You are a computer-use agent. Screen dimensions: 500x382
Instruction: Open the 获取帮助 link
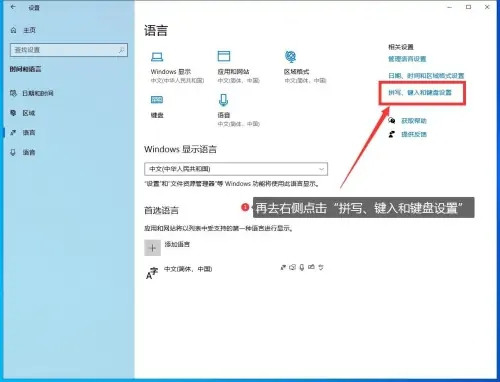pos(414,121)
